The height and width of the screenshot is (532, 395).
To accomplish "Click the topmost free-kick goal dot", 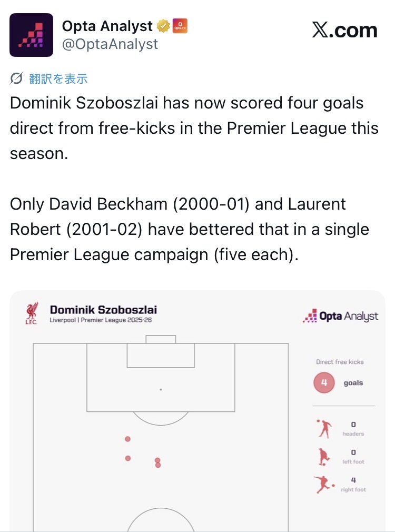I will [x=127, y=439].
